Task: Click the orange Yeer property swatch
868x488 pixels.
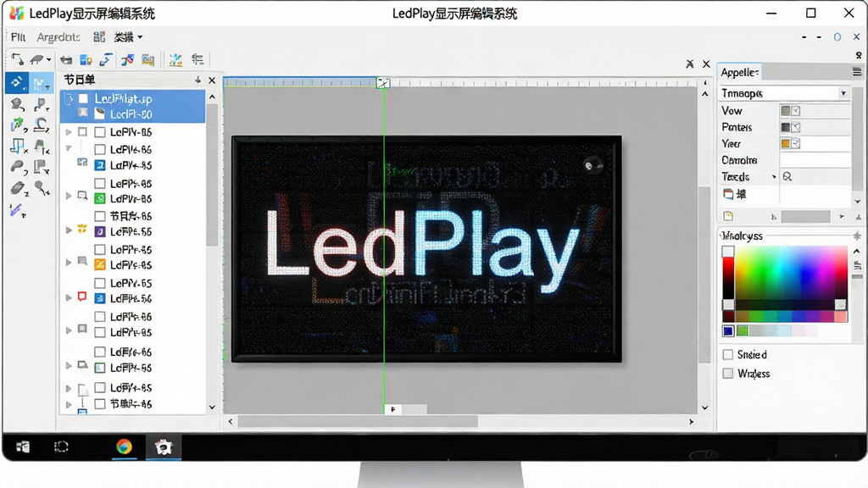Action: coord(786,143)
